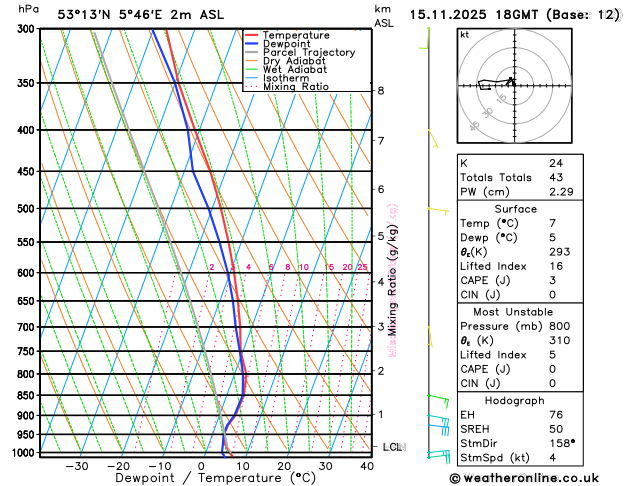Click the Wet Adiabat legend entry

[x=286, y=69]
